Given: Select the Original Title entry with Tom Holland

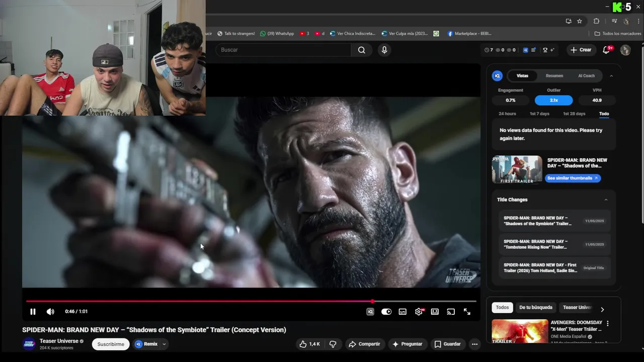Looking at the screenshot, I should 554,267.
